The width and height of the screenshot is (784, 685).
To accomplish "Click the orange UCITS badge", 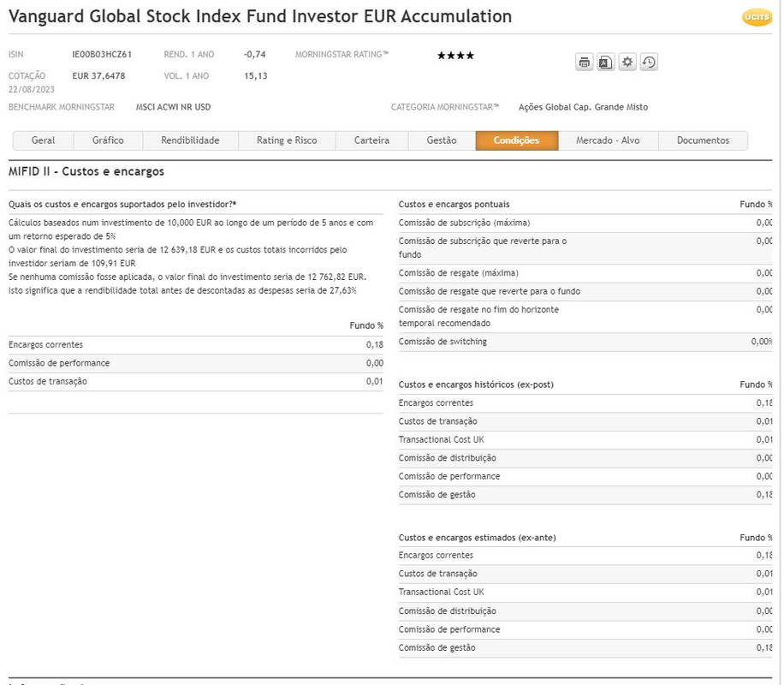I will (757, 17).
